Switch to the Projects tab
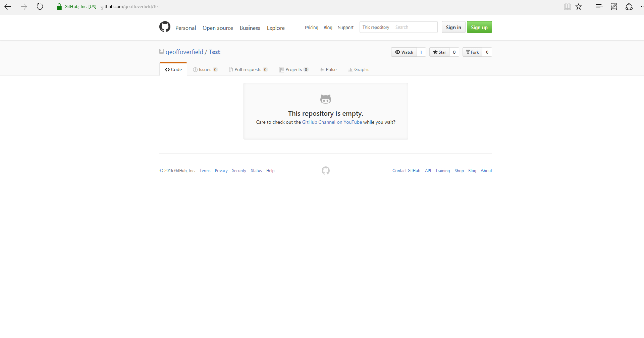 294,69
